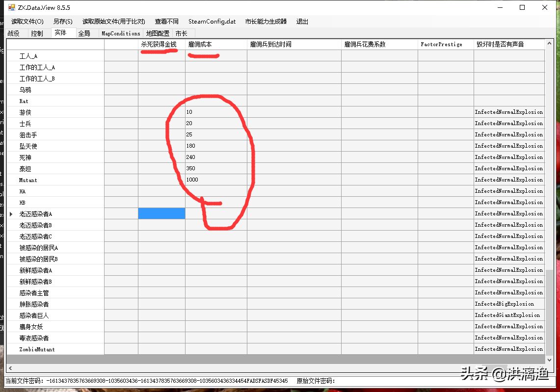
Task: Click horizontal scrollbar right arrow
Action: coord(549,368)
